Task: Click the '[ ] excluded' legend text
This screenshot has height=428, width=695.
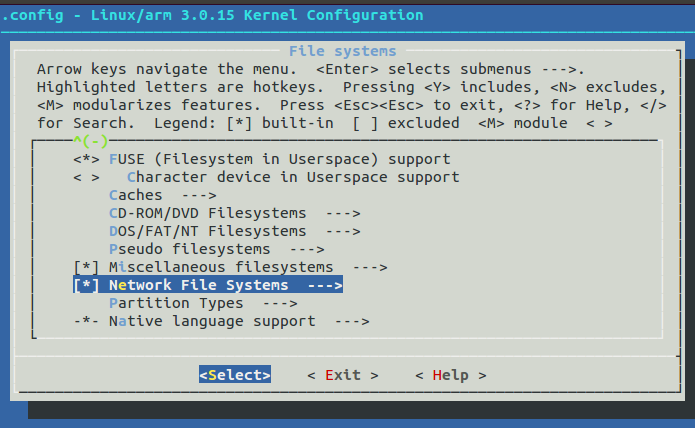Action: 406,123
